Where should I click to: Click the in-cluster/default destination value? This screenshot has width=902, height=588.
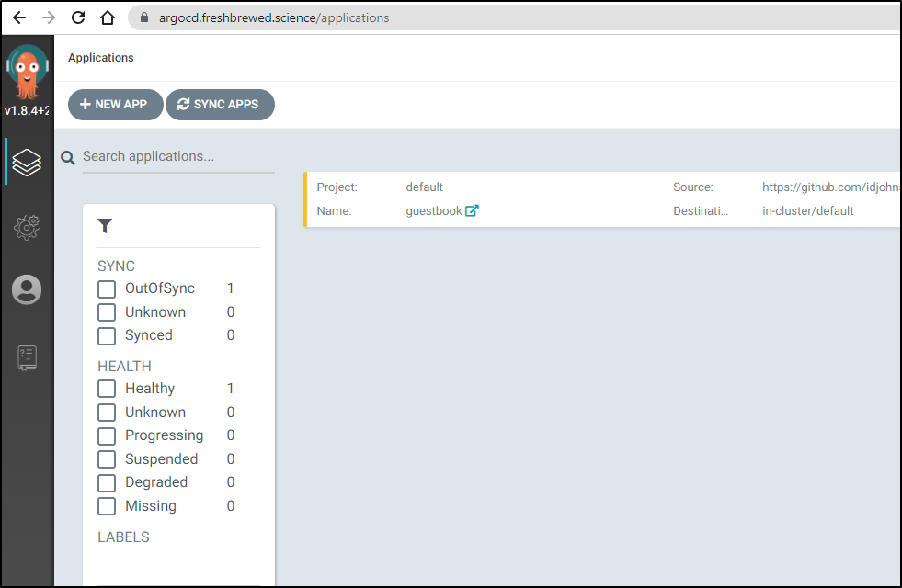pyautogui.click(x=807, y=211)
